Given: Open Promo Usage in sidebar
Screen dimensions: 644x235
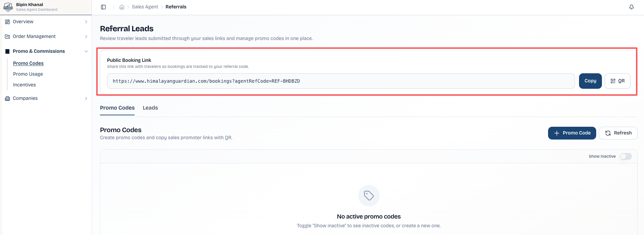Looking at the screenshot, I should [x=28, y=74].
